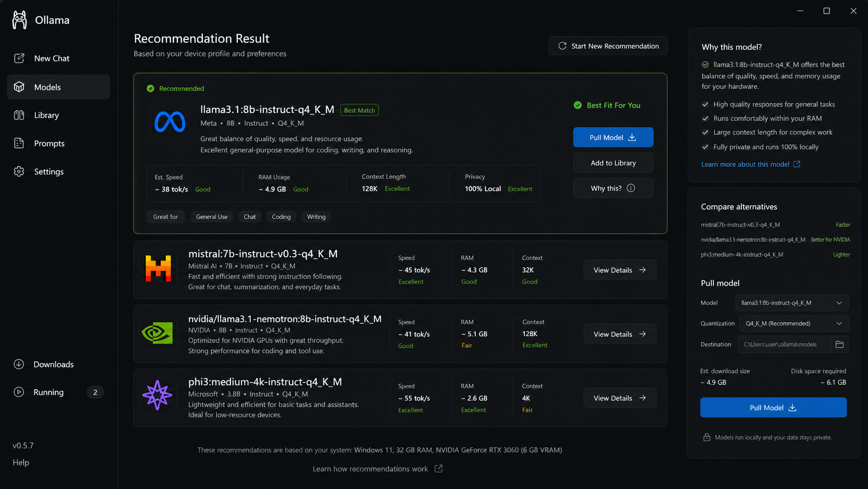
Task: Click the Chat tag chip
Action: (250, 217)
